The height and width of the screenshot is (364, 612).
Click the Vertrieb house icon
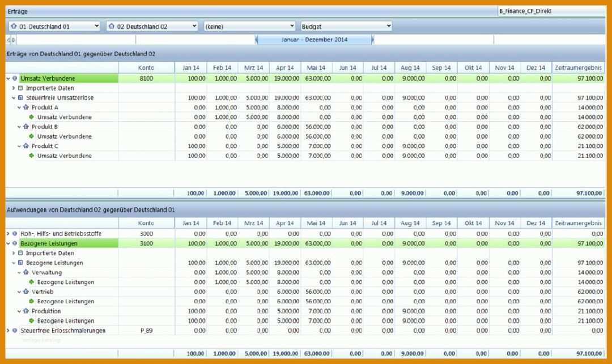[x=26, y=292]
